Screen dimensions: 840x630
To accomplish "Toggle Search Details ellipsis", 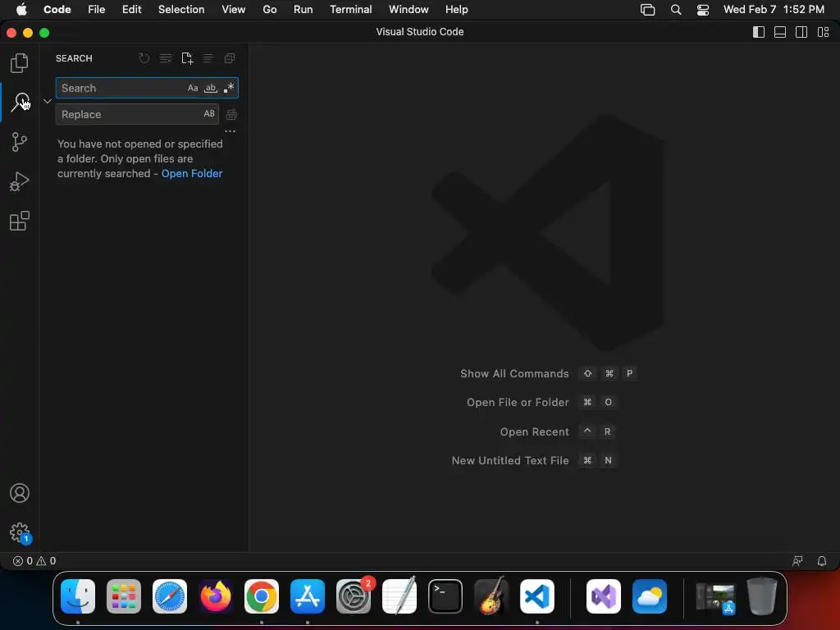I will click(x=231, y=131).
